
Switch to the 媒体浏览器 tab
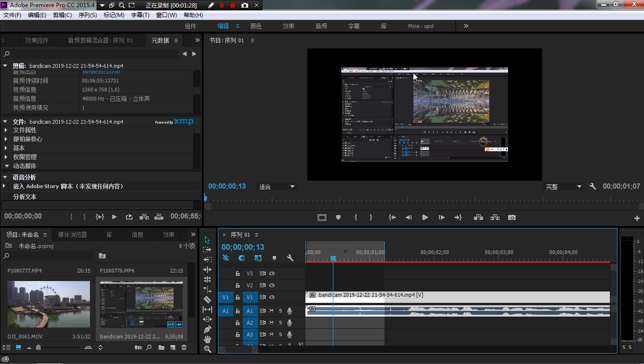pyautogui.click(x=72, y=235)
